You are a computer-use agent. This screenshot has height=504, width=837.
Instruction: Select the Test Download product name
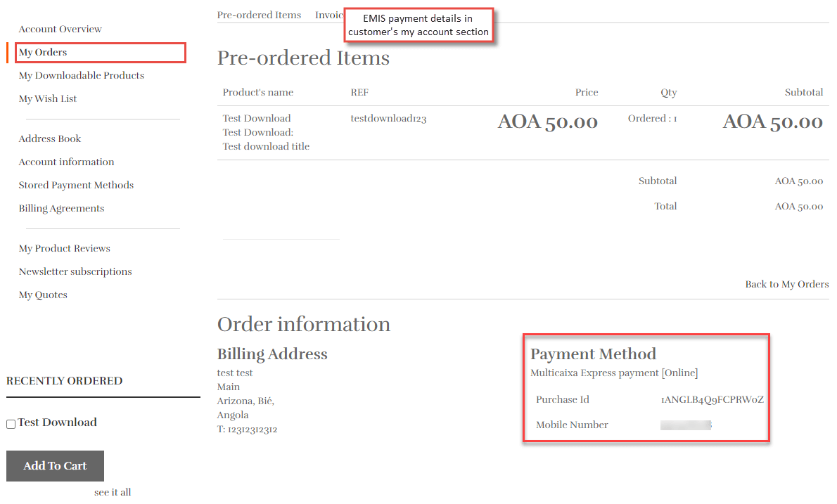[257, 118]
